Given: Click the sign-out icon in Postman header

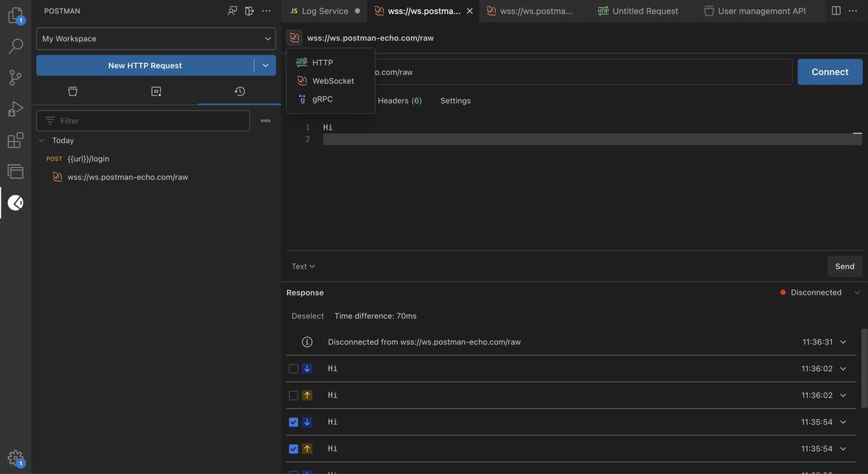Looking at the screenshot, I should pyautogui.click(x=250, y=11).
